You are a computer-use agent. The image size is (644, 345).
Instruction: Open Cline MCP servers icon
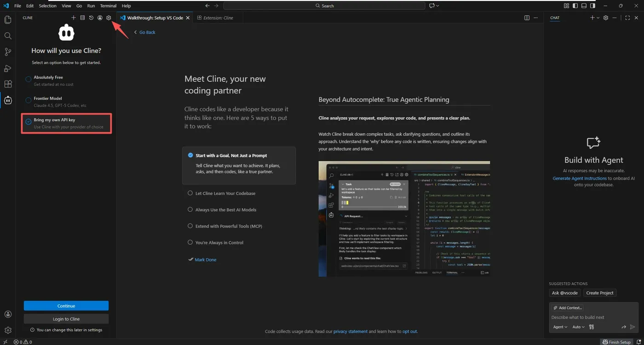coord(82,18)
